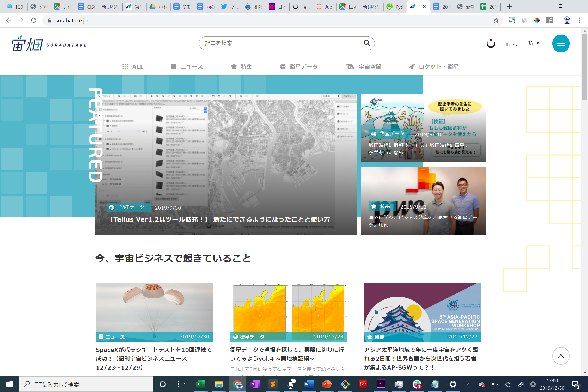Viewport: 588px width, 392px height.
Task: Open the Windows Start menu
Action: click(9, 384)
